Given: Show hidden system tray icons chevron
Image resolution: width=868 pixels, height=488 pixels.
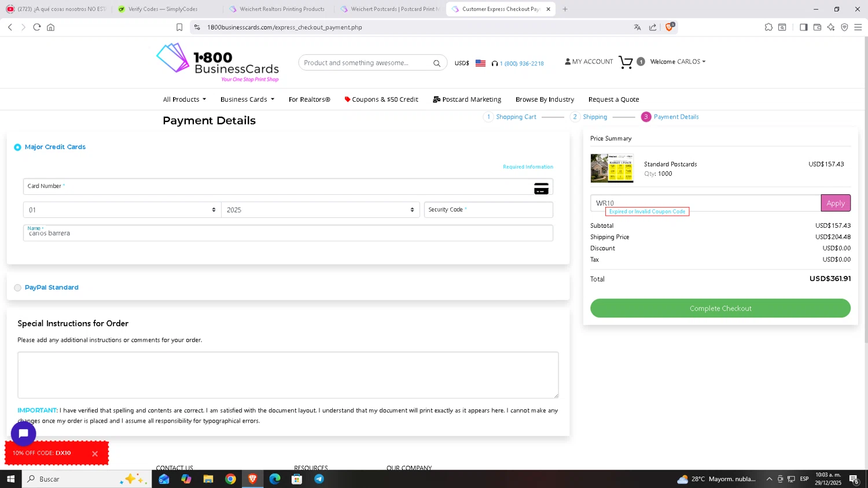Looking at the screenshot, I should (769, 479).
